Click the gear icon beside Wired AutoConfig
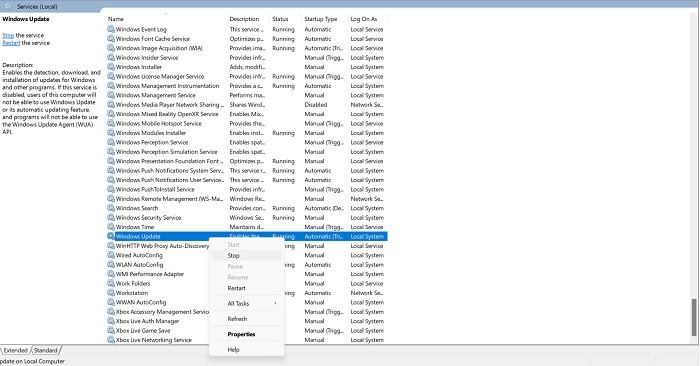Screen dimensions: 700x366 pyautogui.click(x=111, y=255)
